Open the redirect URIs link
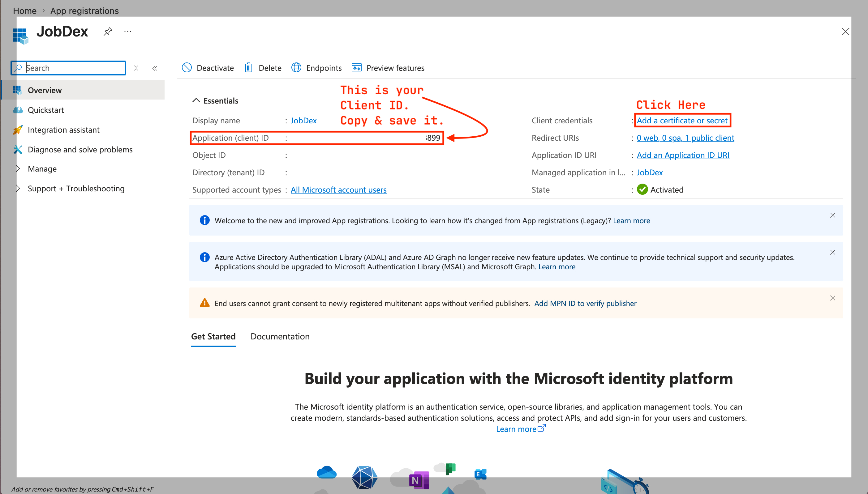Screen dimensions: 868x494 pos(685,138)
